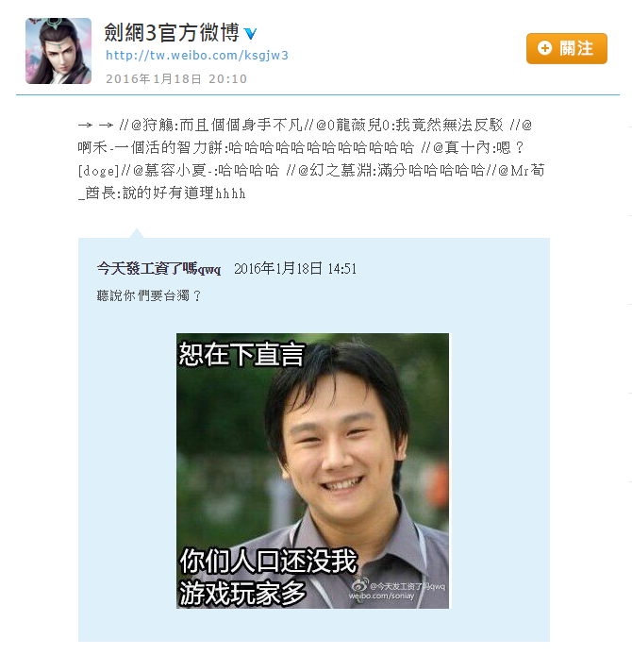Click the 關注 follow button
The height and width of the screenshot is (672, 632).
567,48
